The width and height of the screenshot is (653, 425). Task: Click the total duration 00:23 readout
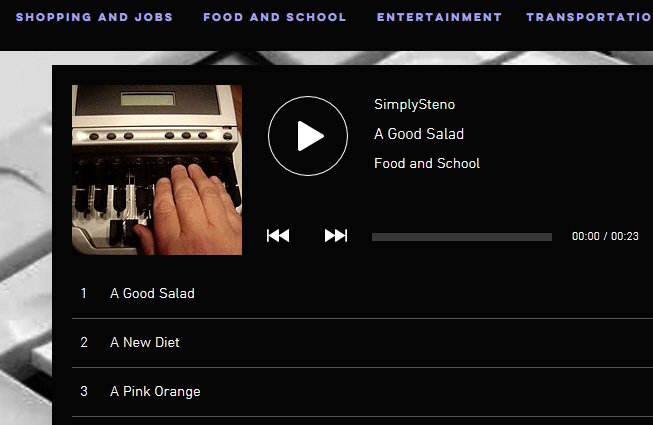point(625,236)
